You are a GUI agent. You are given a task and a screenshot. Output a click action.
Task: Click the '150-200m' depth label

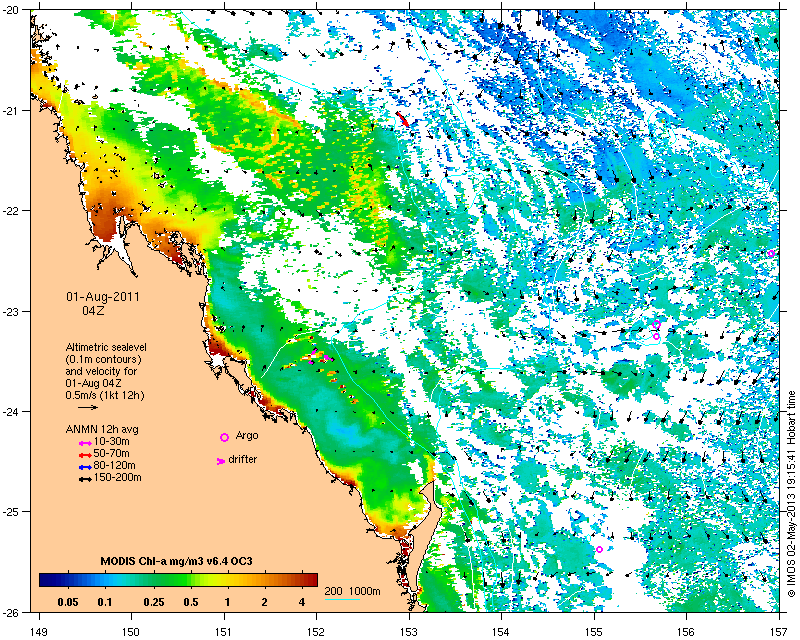click(117, 478)
